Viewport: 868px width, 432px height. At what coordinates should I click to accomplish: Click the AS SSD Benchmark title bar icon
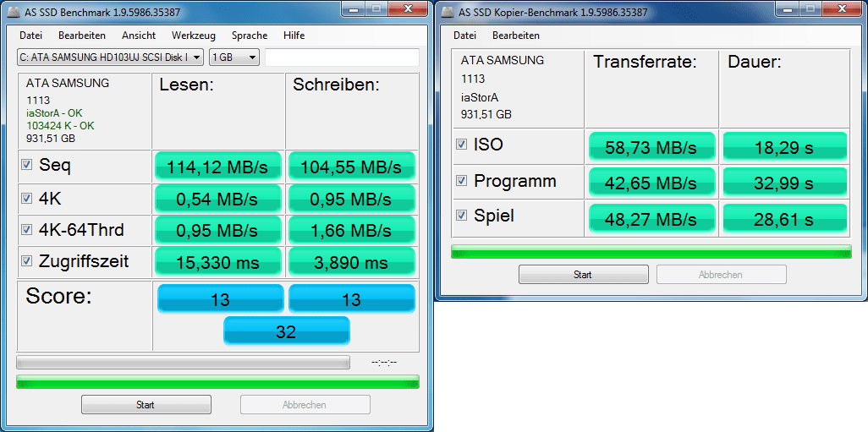14,12
